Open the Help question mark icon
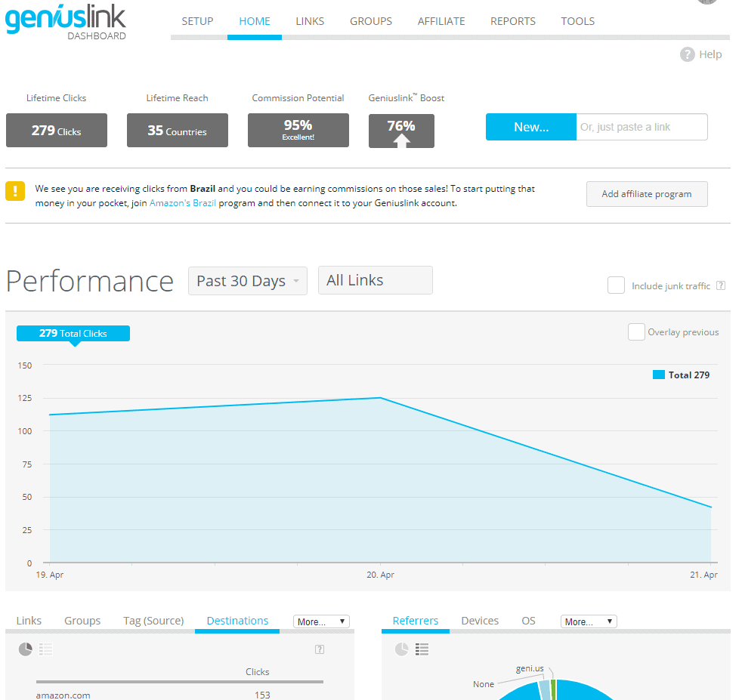The width and height of the screenshot is (742, 700). click(687, 54)
